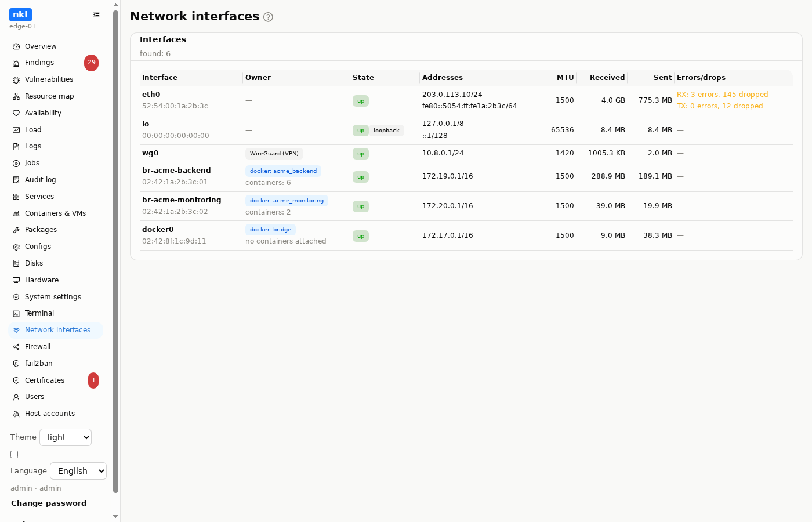Click the Packages icon in sidebar

tap(16, 230)
